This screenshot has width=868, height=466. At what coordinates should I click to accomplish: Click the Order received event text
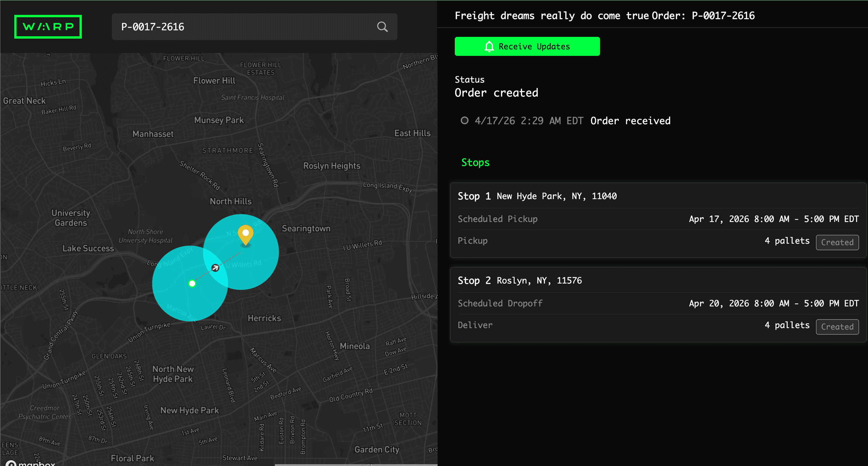tap(630, 121)
